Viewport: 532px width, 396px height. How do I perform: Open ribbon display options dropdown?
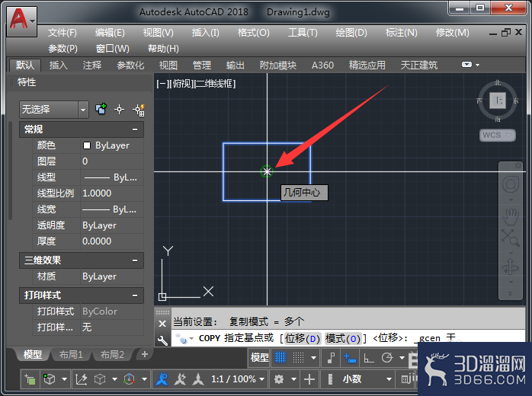pyautogui.click(x=470, y=65)
